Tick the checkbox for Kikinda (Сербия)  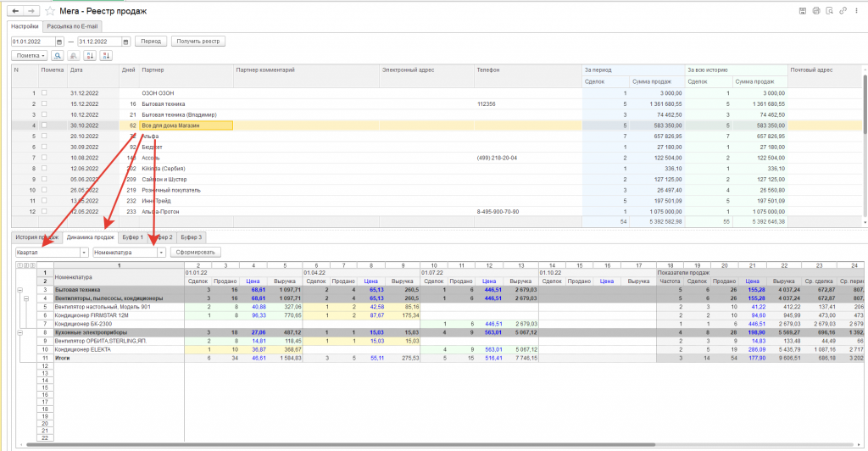[44, 168]
